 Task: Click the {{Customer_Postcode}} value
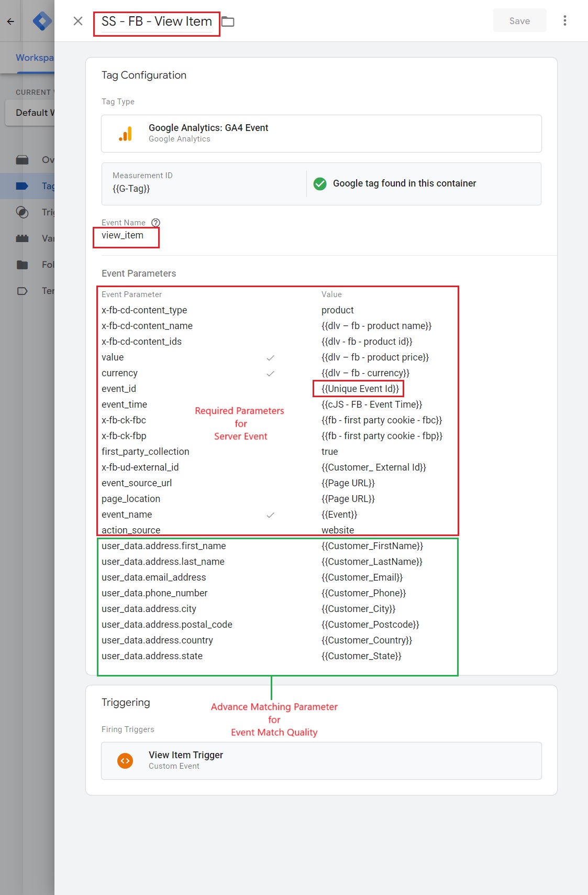[370, 625]
